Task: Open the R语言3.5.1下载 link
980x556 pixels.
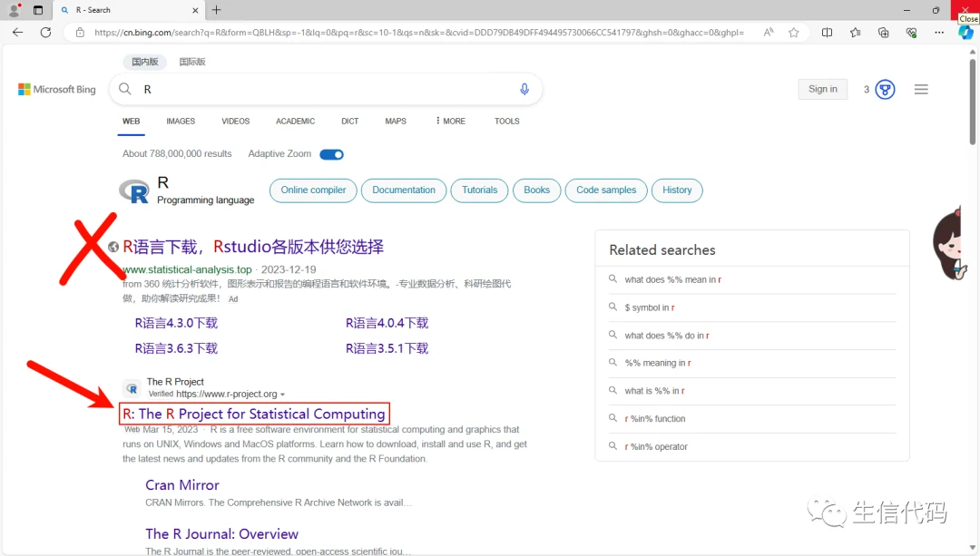Action: pos(387,348)
